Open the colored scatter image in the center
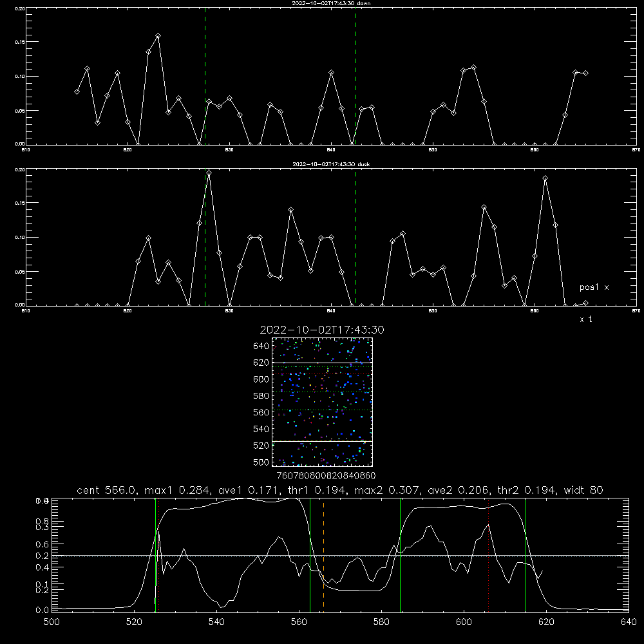Viewport: 644px width, 644px height. coord(322,402)
